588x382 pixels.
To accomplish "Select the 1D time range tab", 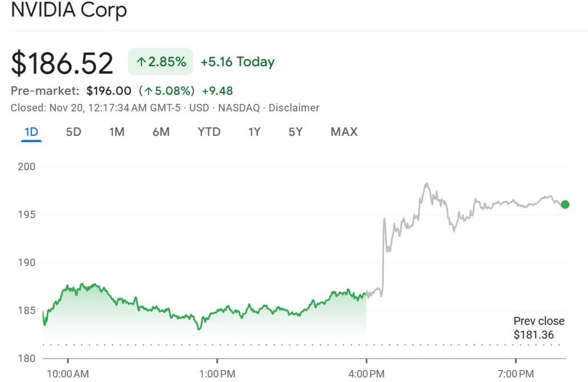I will click(x=31, y=131).
